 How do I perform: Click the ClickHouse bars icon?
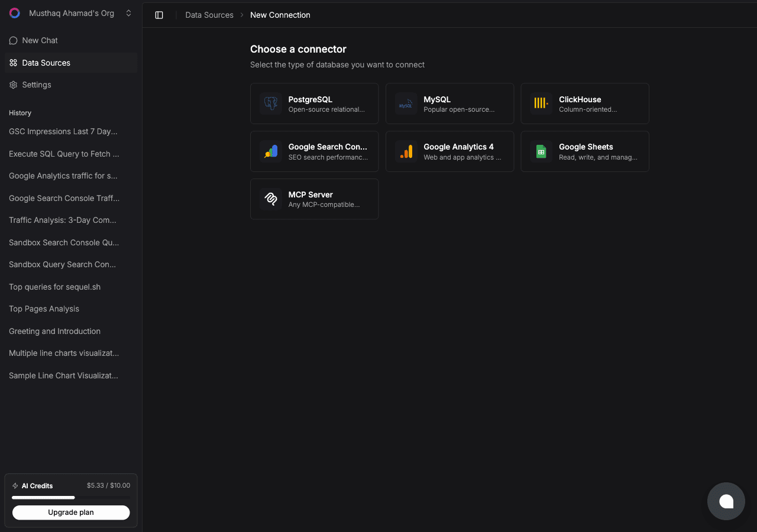pyautogui.click(x=541, y=103)
